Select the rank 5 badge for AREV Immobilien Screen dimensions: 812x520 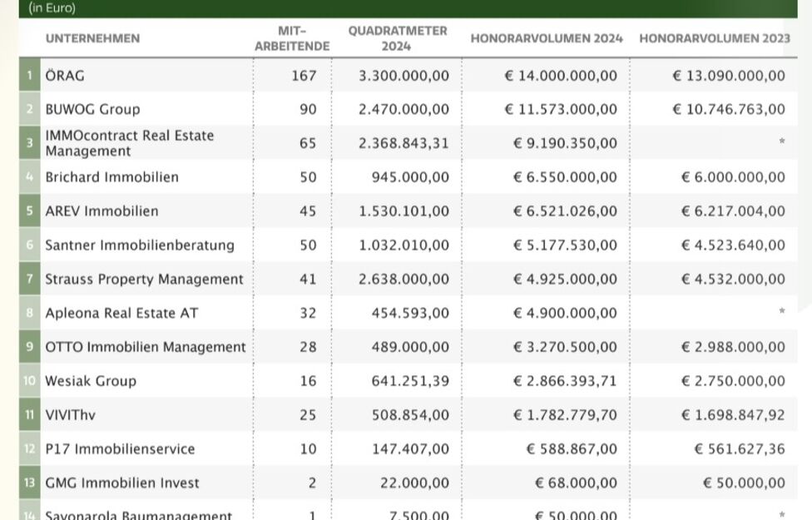[x=30, y=211]
